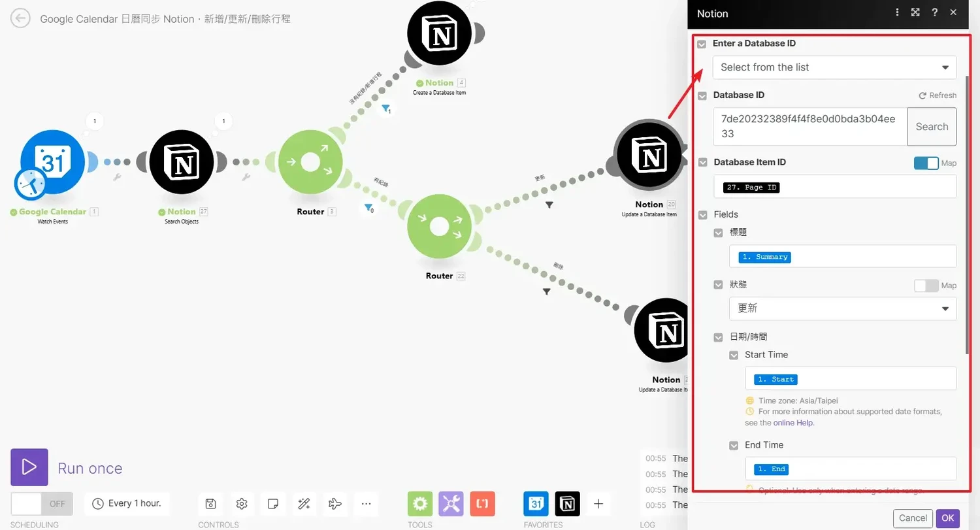Click the Database ID input field
The image size is (980, 530).
811,127
